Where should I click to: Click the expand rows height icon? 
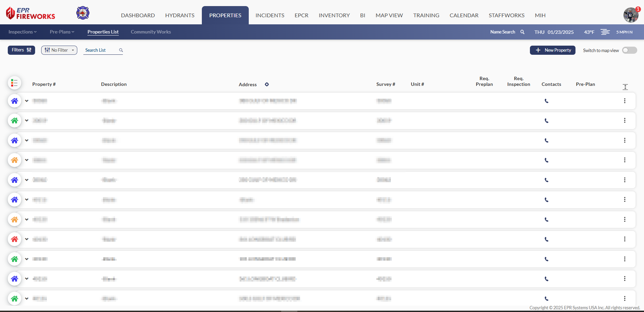[x=625, y=87]
